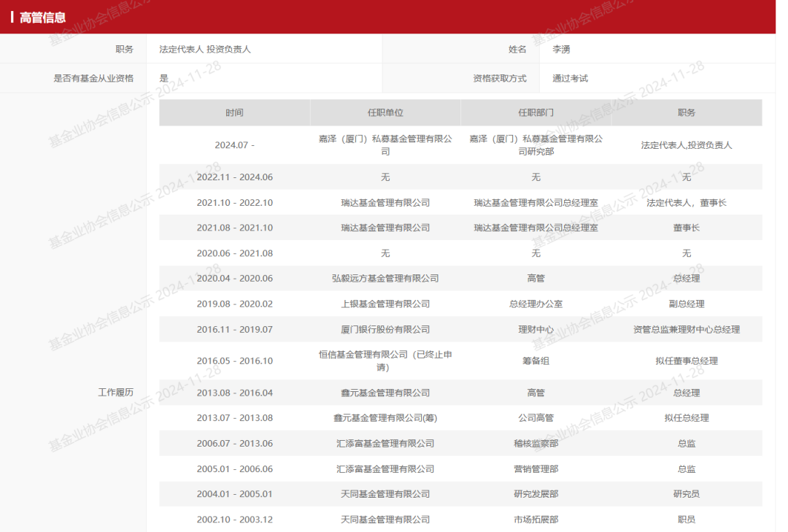This screenshot has height=532, width=788.
Task: Click the 通过考试 qualification value
Action: [x=570, y=78]
